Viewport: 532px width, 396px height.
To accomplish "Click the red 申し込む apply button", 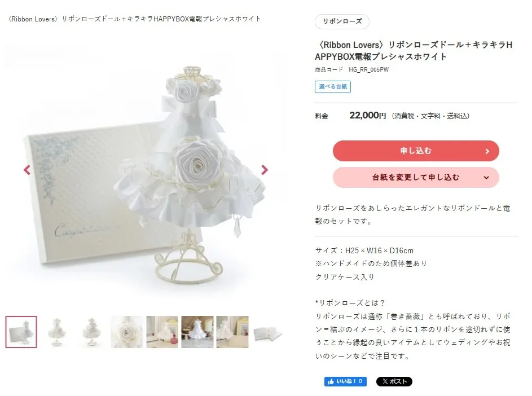I will [x=416, y=151].
